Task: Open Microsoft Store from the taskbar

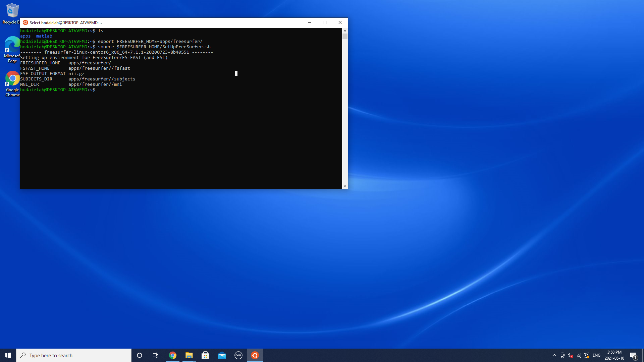Action: tap(205, 355)
